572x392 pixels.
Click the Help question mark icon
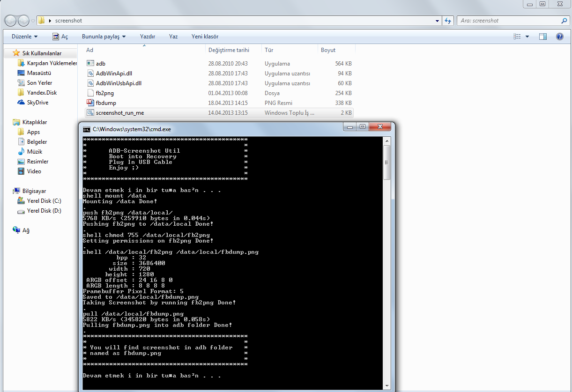click(x=559, y=37)
